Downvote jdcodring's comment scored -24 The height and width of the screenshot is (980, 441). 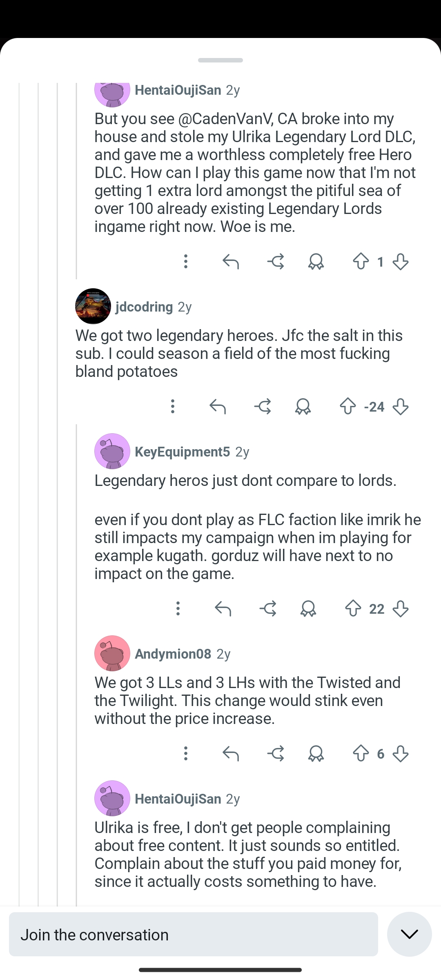tap(401, 406)
